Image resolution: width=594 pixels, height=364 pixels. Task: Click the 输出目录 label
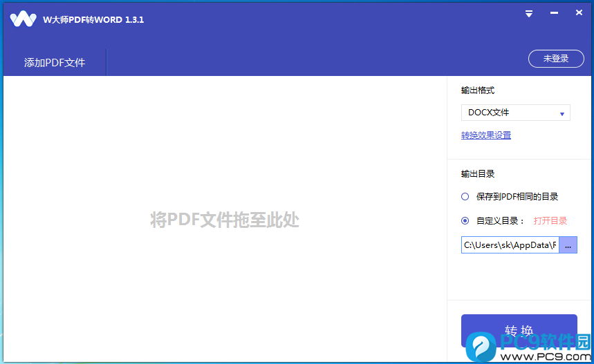478,174
